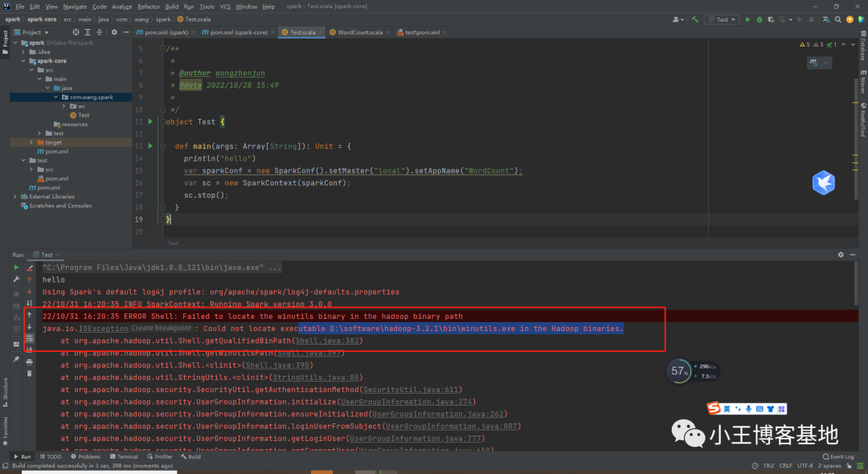Clear all console output trash icon
This screenshot has width=868, height=474.
(x=30, y=374)
